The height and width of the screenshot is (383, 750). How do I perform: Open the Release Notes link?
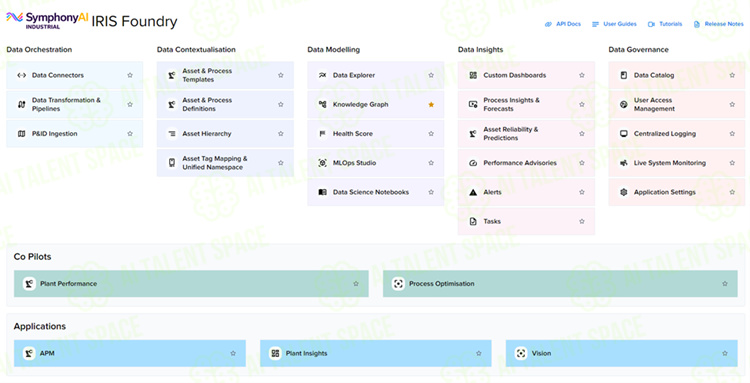pyautogui.click(x=718, y=24)
